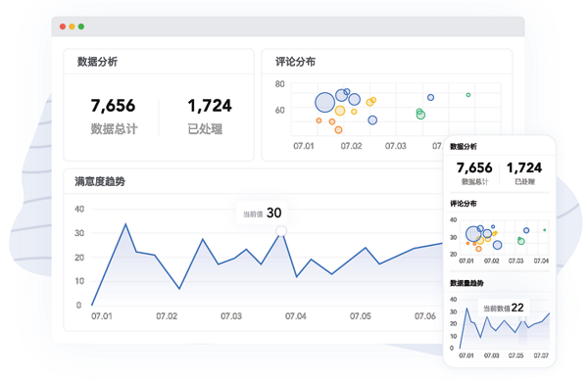
Task: Click the 满意度趋势 chart title
Action: (100, 182)
